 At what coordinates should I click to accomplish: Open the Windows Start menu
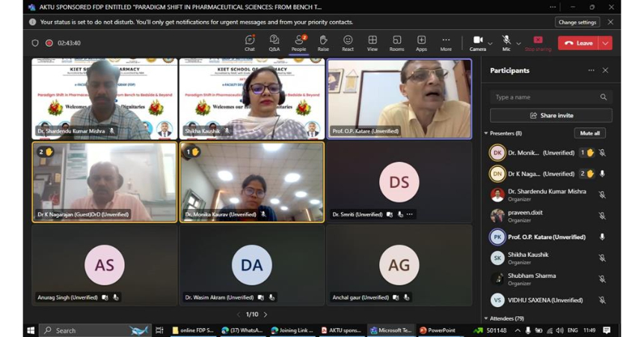coord(31,330)
